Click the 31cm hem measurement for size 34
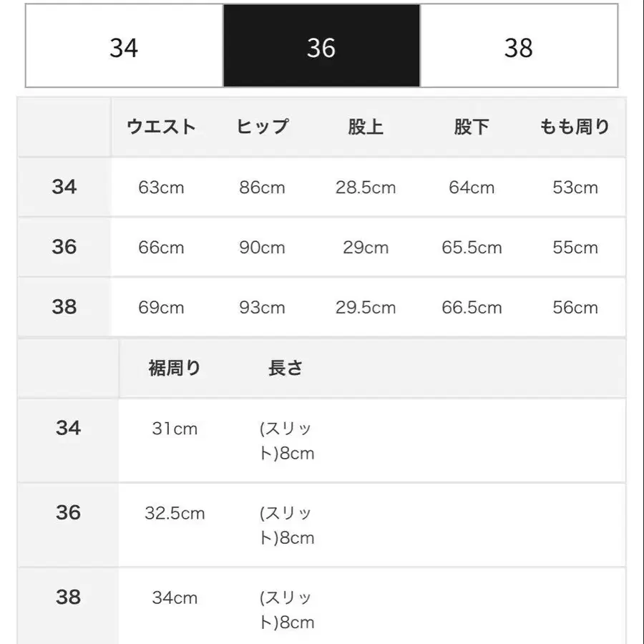This screenshot has width=644, height=644. pos(174,429)
